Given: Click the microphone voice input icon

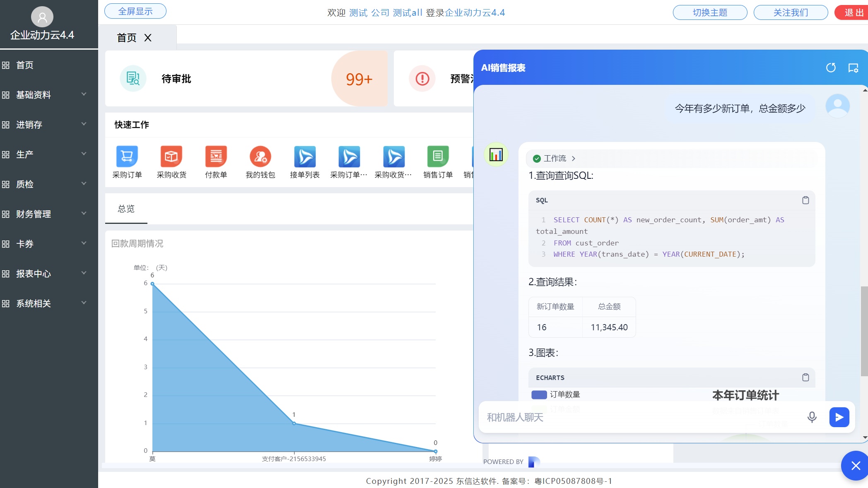Looking at the screenshot, I should coord(812,417).
